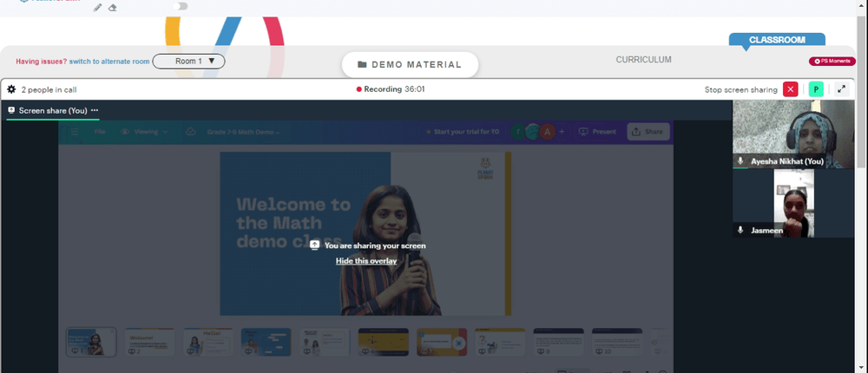Click the red stop sharing X icon

click(x=791, y=89)
